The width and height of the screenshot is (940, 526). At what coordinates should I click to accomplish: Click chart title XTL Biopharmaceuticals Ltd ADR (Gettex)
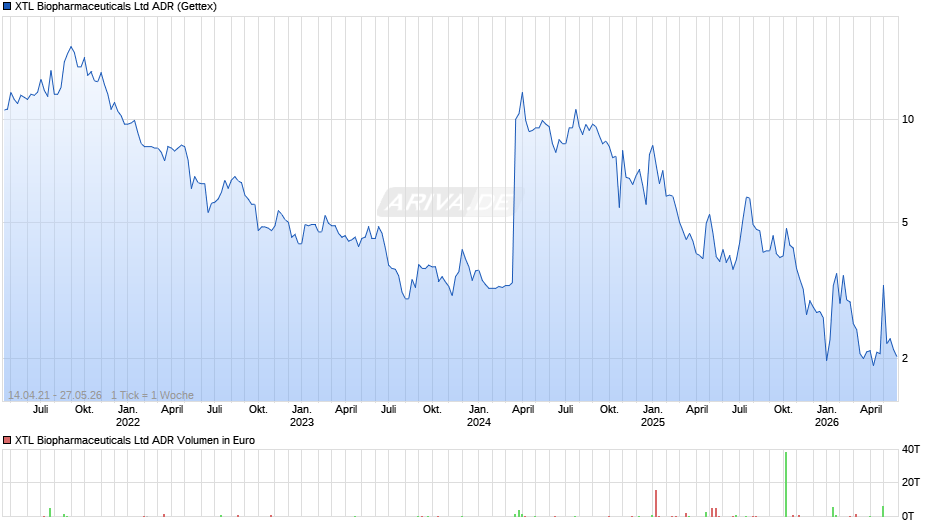[x=116, y=7]
